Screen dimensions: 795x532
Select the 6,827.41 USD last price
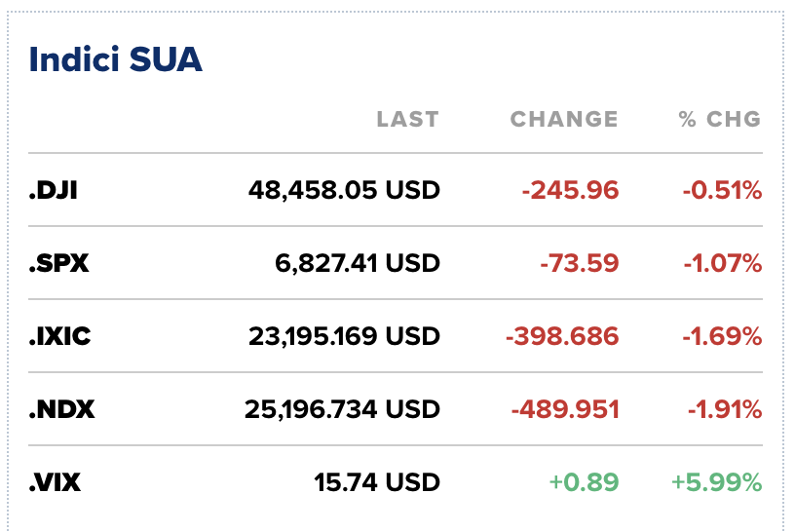click(358, 263)
